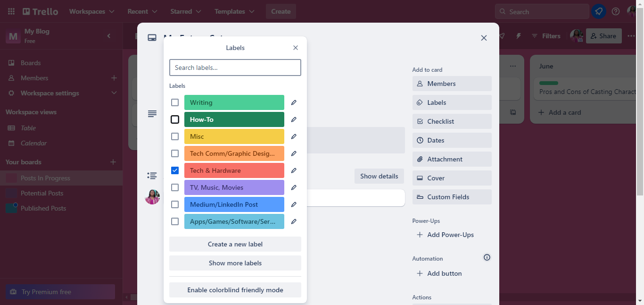Check the How-To label checkbox
Viewport: 644px width, 305px height.
(x=175, y=119)
